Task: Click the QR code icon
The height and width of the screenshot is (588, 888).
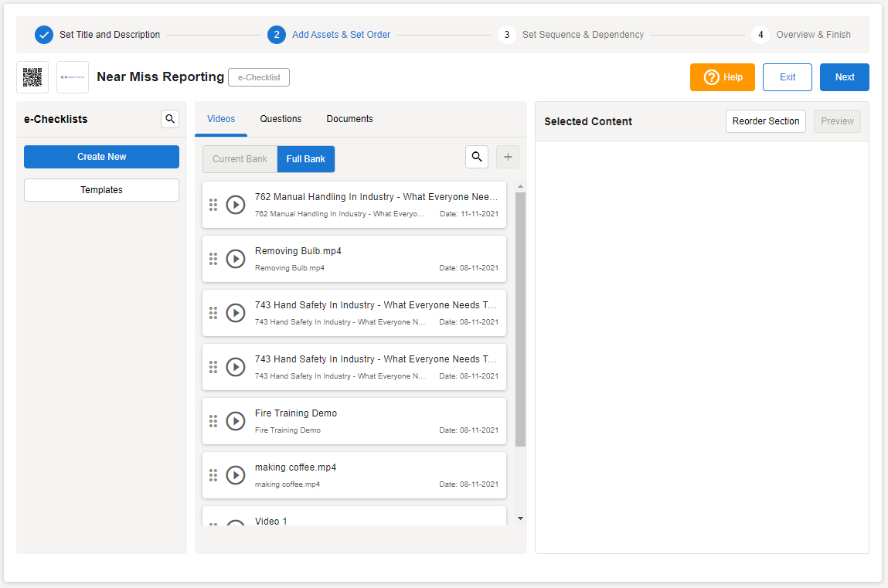Action: coord(32,77)
